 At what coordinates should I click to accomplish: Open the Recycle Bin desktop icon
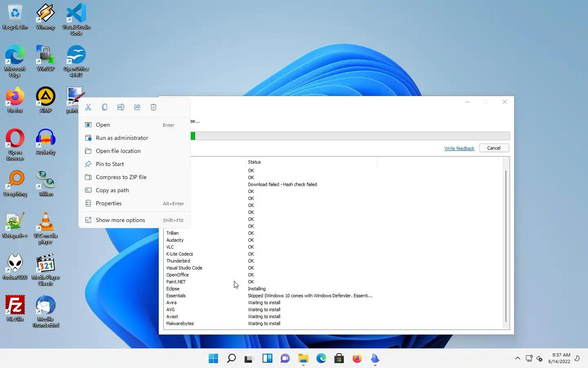pyautogui.click(x=15, y=17)
